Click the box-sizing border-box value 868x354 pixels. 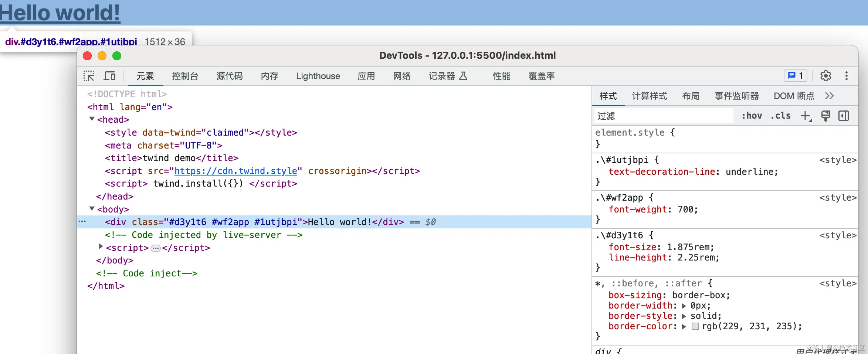698,295
